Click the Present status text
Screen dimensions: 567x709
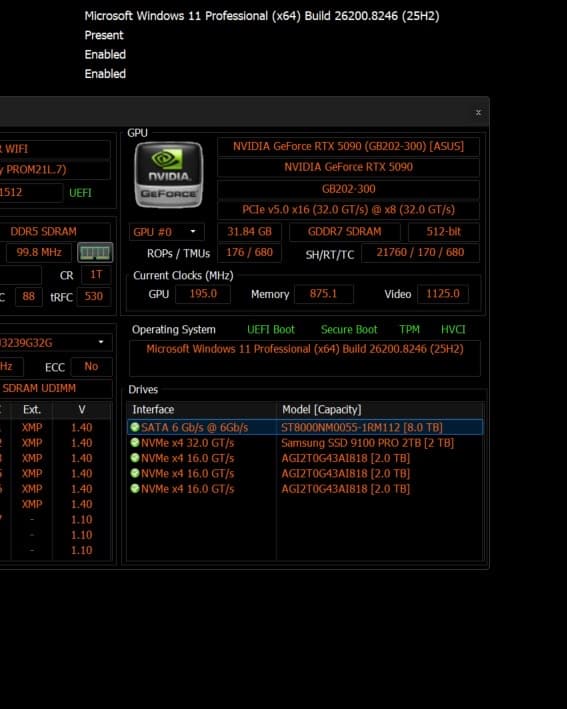coord(104,35)
